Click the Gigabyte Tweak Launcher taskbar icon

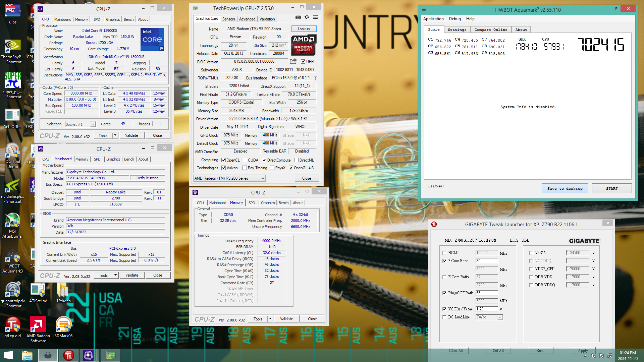point(68,355)
